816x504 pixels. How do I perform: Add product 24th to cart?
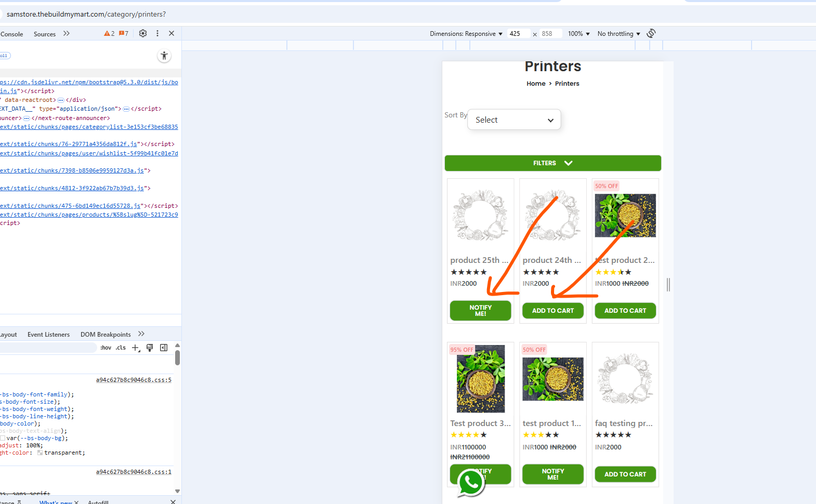click(x=553, y=311)
